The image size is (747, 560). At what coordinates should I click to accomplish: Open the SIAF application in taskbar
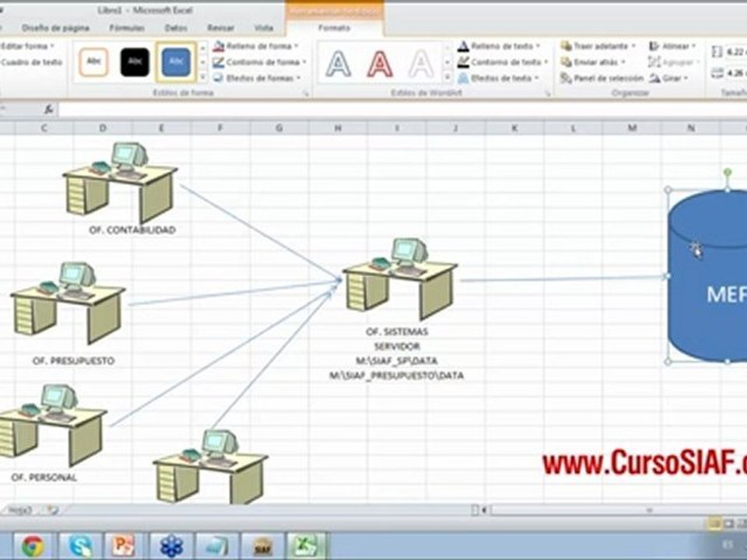coord(262,546)
